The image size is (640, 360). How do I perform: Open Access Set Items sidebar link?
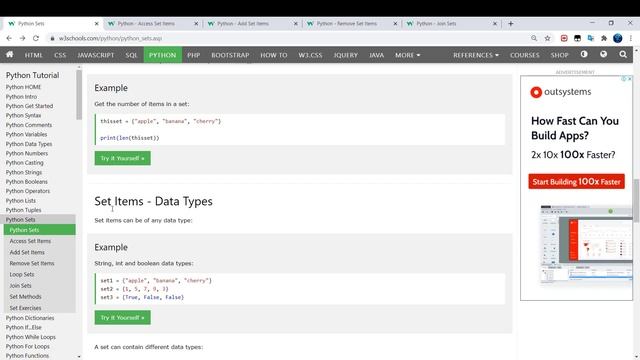[x=30, y=241]
